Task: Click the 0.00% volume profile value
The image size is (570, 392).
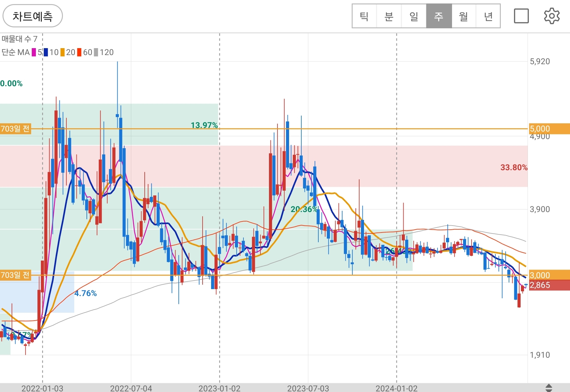Action: pyautogui.click(x=11, y=83)
